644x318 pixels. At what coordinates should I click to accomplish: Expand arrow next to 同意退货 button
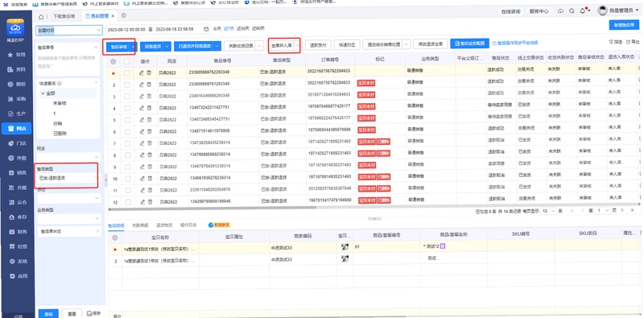pyautogui.click(x=167, y=47)
